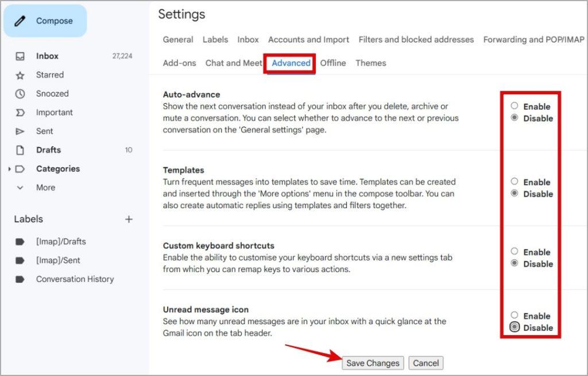Click the Unread message icon title

point(206,309)
